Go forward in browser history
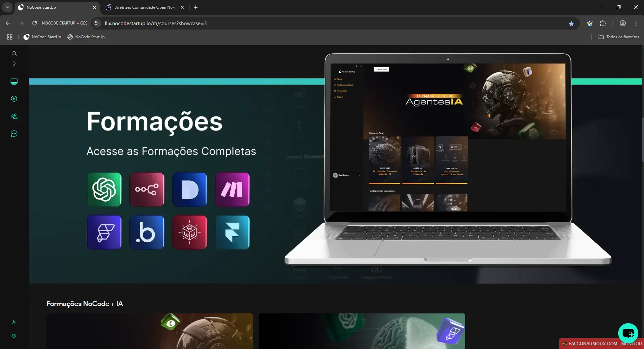644x349 pixels. click(21, 23)
